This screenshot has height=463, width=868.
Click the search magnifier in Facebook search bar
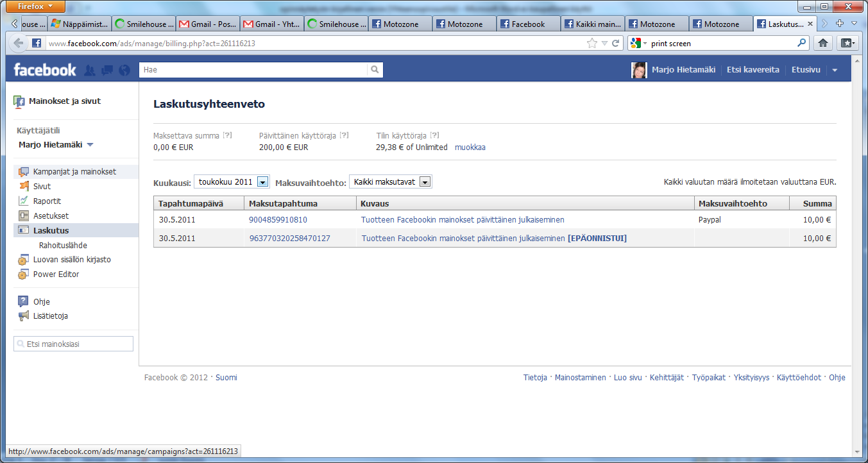pos(375,70)
